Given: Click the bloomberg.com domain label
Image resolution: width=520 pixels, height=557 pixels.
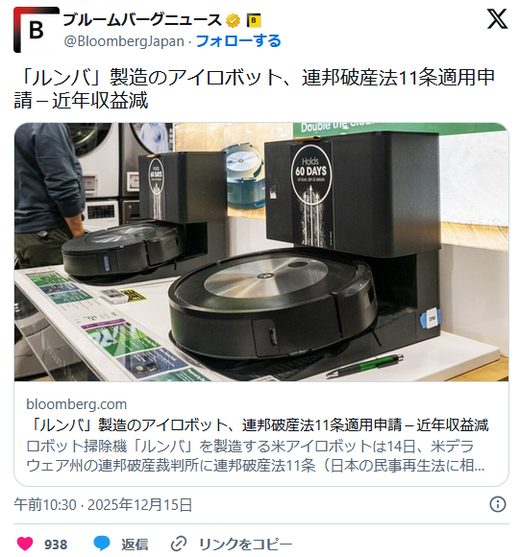Looking at the screenshot, I should (x=76, y=404).
